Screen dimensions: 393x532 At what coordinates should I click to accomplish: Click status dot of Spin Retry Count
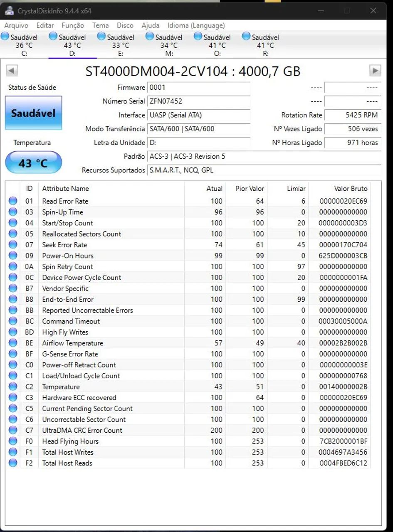(13, 266)
